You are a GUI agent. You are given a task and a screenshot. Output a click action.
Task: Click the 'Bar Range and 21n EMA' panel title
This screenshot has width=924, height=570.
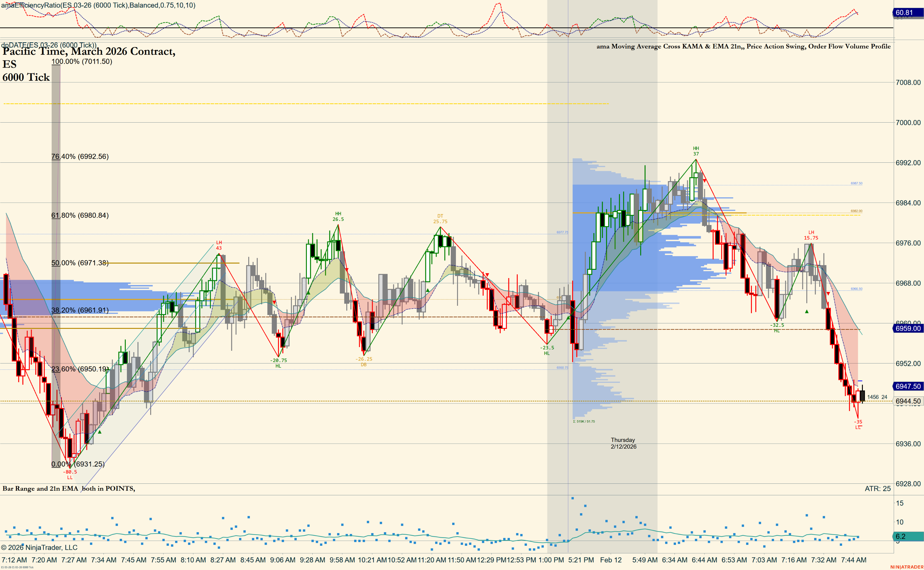click(x=69, y=489)
